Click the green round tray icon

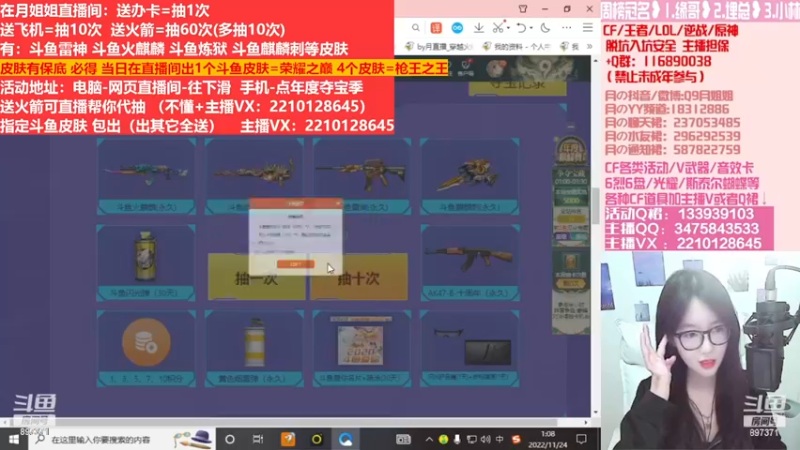click(443, 439)
